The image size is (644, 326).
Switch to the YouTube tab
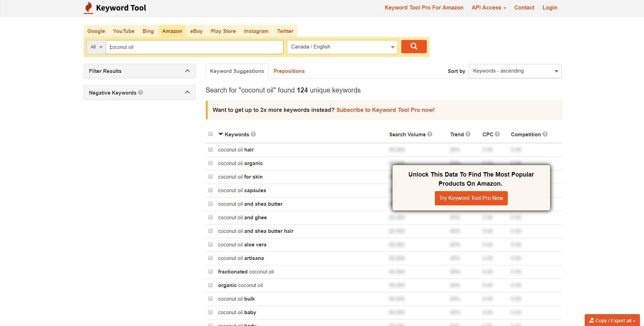[124, 31]
